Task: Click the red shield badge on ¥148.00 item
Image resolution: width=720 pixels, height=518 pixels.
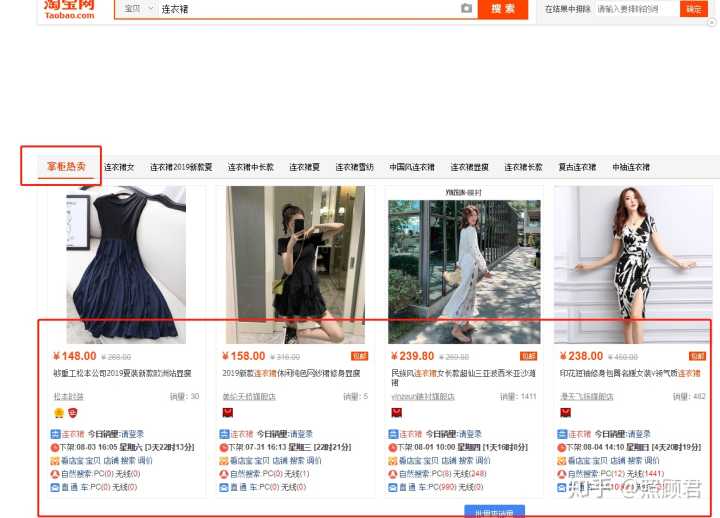Action: (x=73, y=413)
